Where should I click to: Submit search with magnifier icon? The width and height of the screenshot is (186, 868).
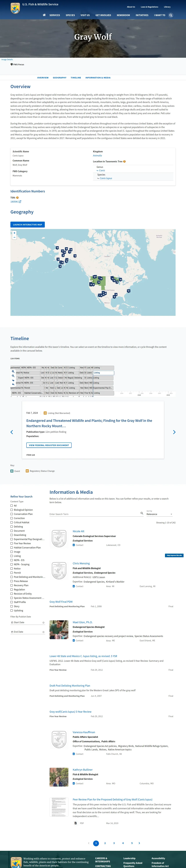pyautogui.click(x=142, y=513)
